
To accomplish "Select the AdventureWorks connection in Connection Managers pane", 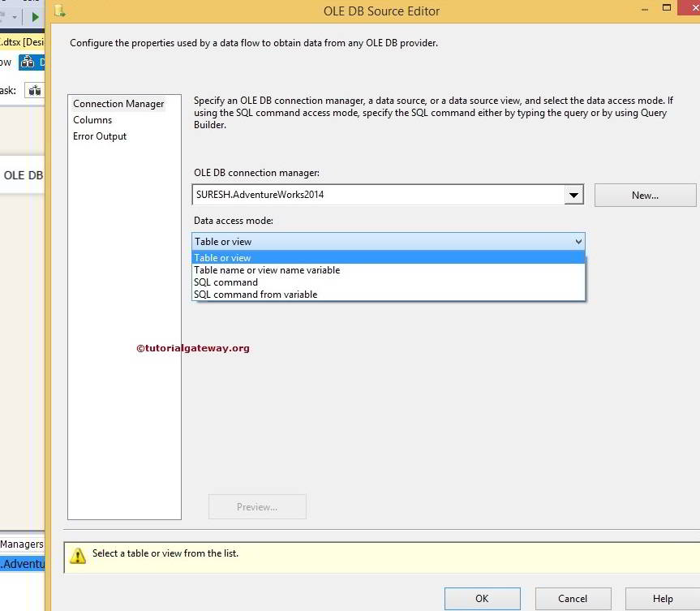I will coord(21,563).
